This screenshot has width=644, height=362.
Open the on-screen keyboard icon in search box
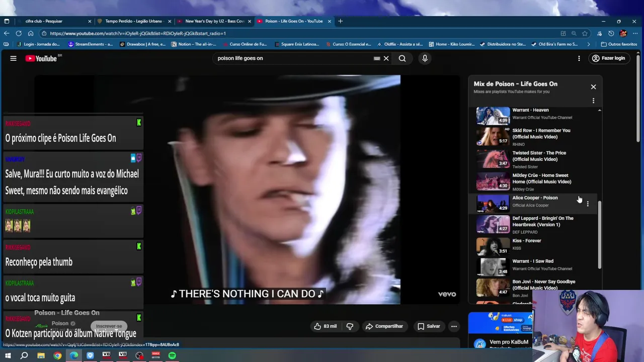pyautogui.click(x=376, y=58)
